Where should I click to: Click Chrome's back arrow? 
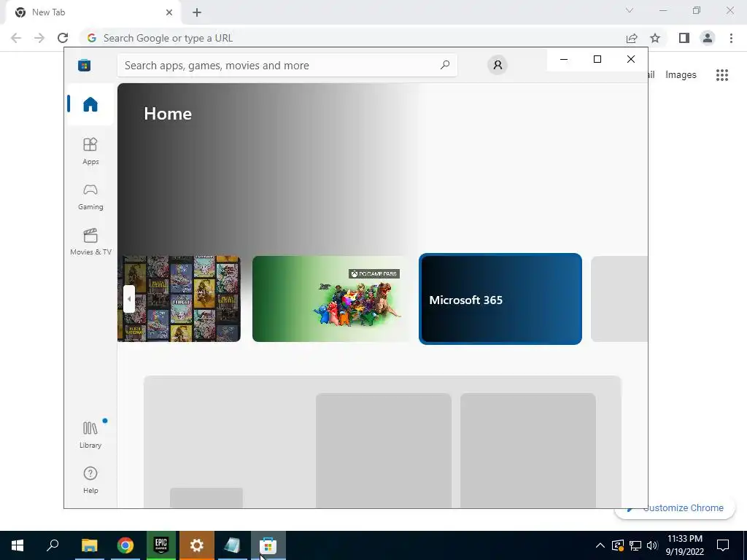click(16, 38)
